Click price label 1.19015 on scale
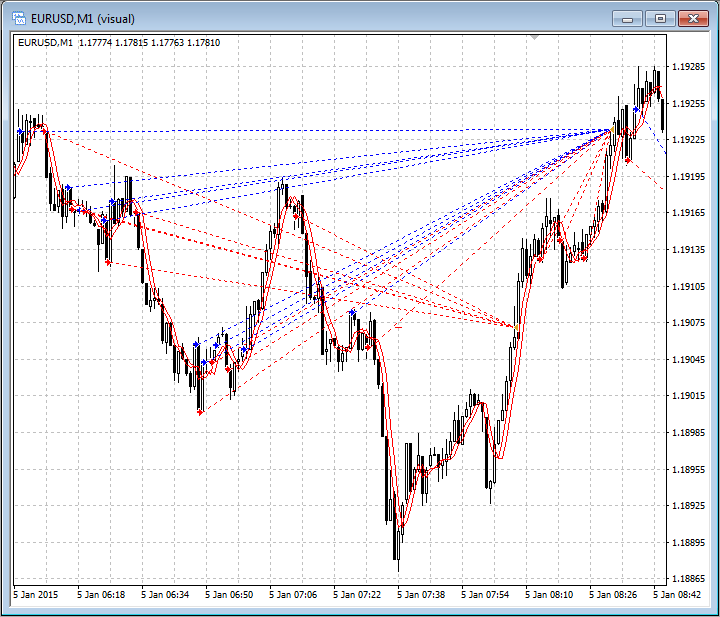720x617 pixels. coord(688,396)
